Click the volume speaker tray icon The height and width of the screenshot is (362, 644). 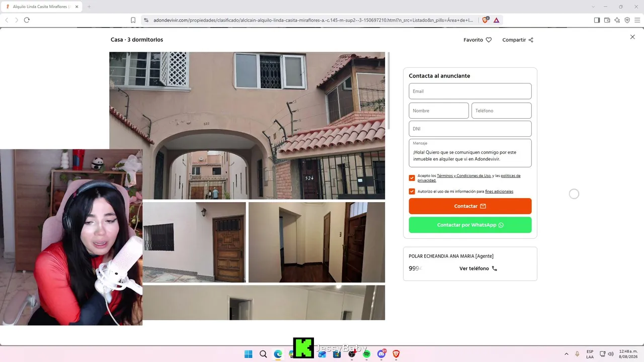point(611,354)
